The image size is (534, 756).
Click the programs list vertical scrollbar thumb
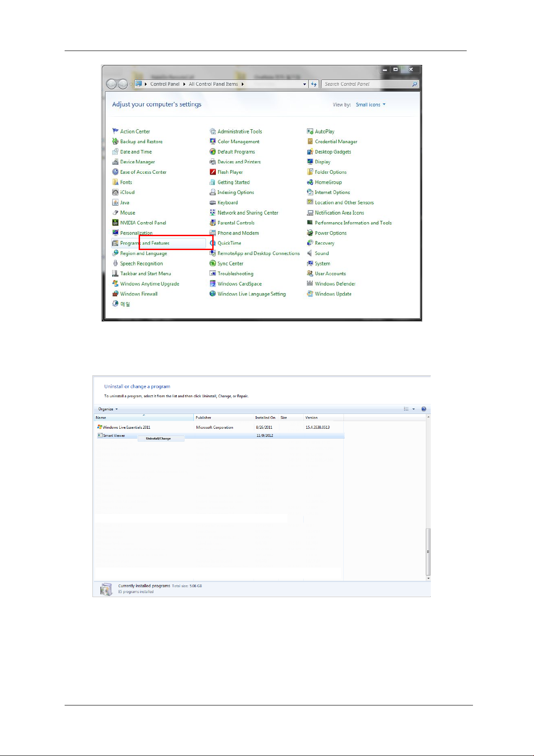[428, 552]
